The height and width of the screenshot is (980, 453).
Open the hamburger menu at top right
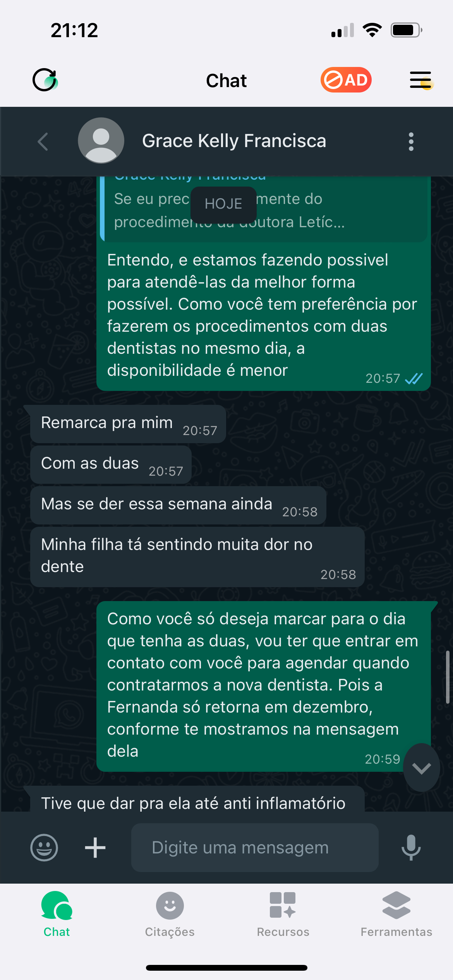coord(421,80)
